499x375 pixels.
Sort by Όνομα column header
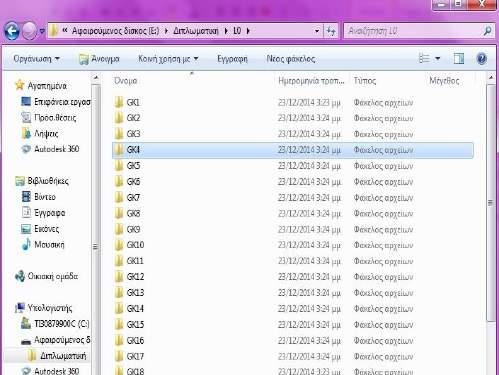125,81
